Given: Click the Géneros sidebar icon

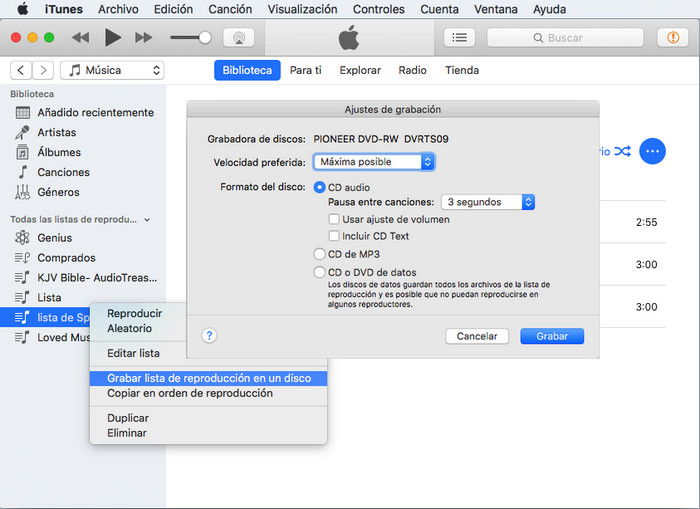Looking at the screenshot, I should point(22,192).
